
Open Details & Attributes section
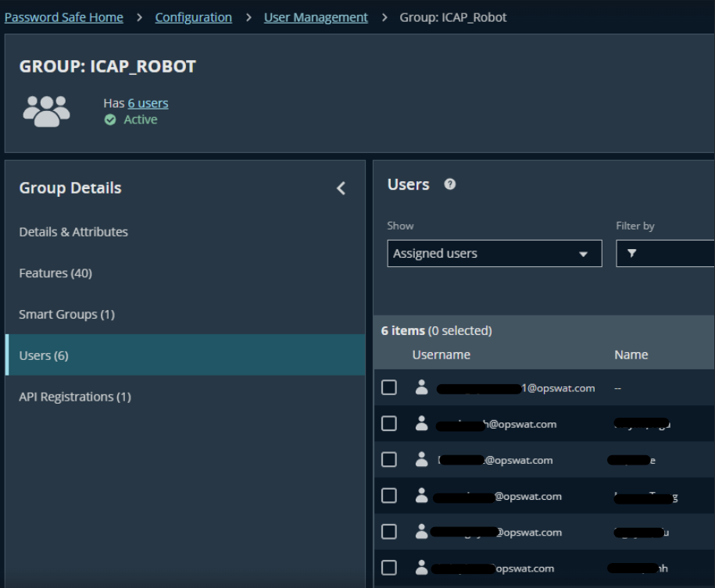tap(73, 232)
